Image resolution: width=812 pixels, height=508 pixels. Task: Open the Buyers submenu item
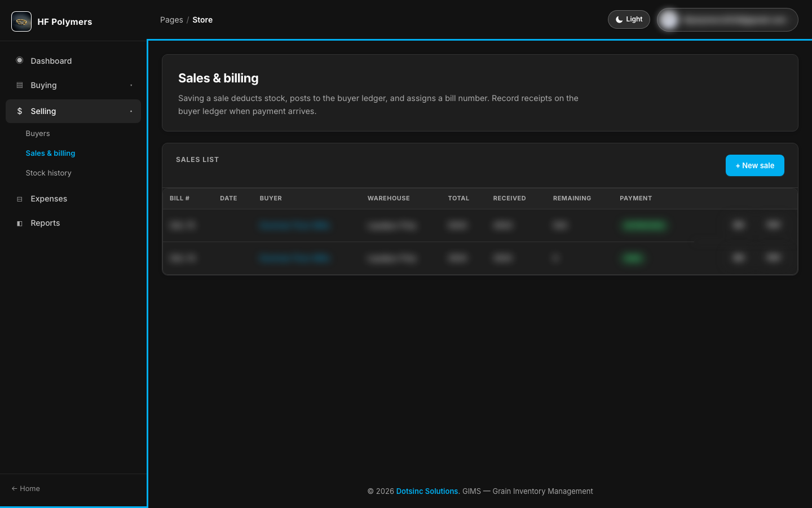(38, 134)
